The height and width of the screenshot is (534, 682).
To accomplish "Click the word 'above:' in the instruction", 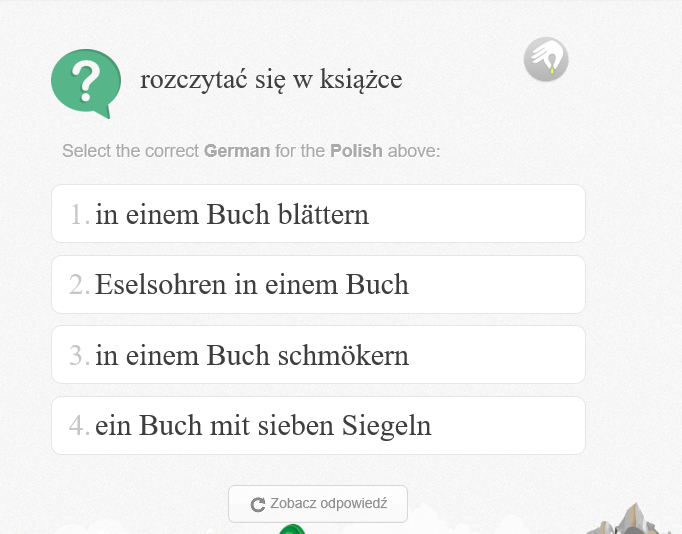I will pos(414,151).
